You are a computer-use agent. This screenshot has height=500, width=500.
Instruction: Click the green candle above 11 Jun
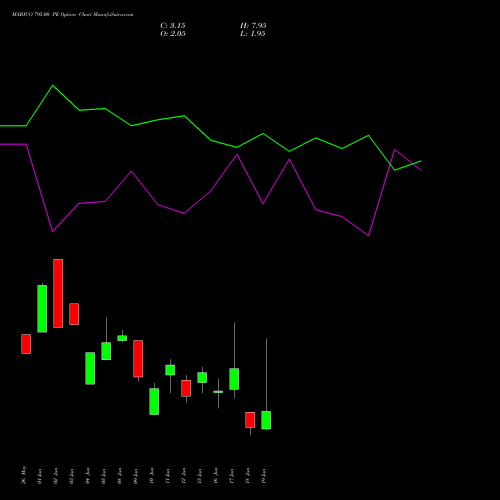170,370
